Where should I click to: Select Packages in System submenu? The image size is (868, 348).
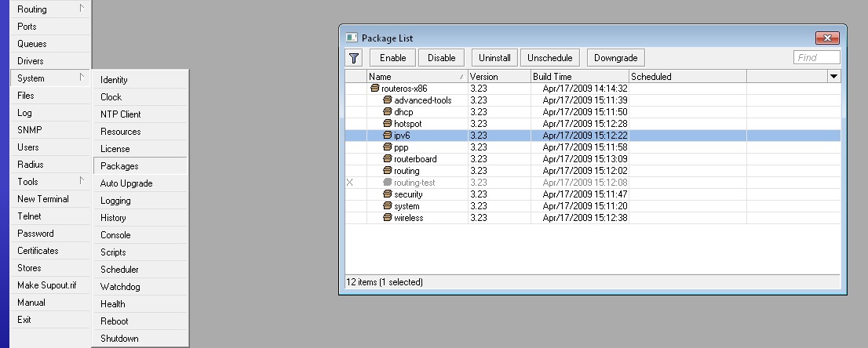click(140, 166)
